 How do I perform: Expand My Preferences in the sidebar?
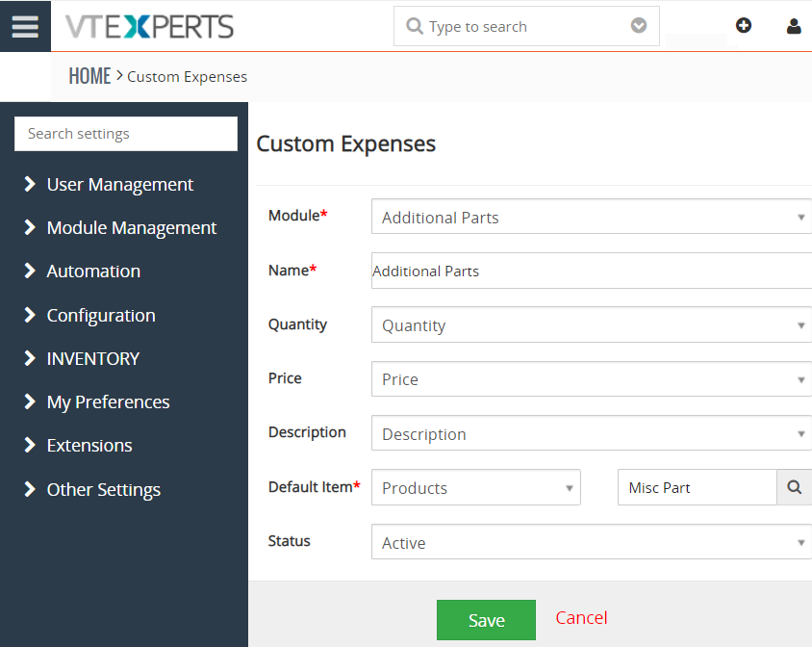(x=108, y=402)
